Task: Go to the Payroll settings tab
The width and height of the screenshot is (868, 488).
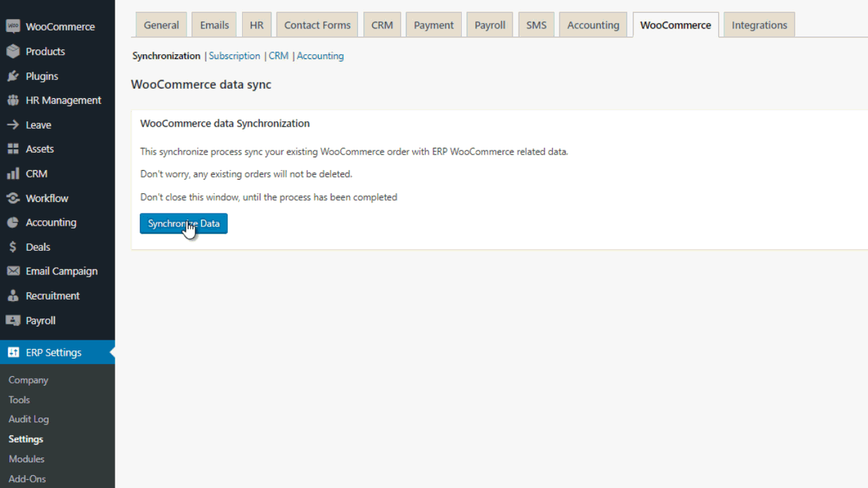Action: [490, 25]
